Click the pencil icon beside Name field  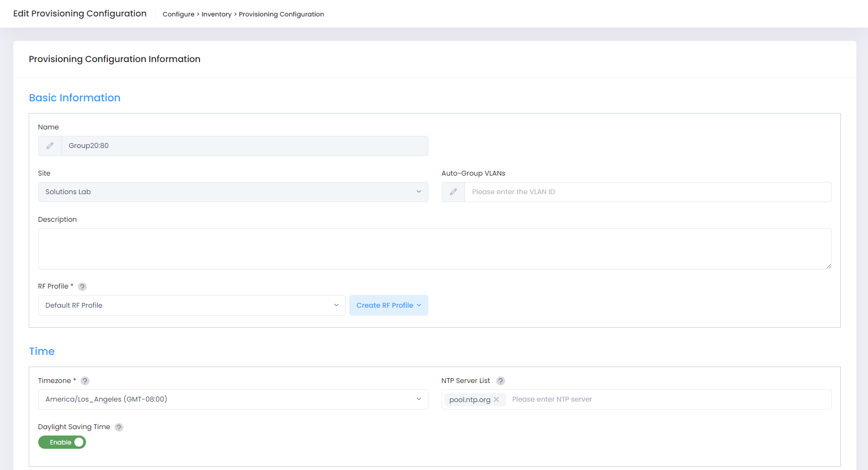pos(50,146)
